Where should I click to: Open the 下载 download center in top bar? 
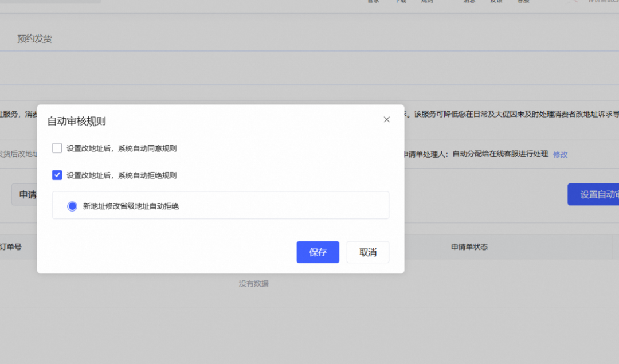tap(399, 2)
